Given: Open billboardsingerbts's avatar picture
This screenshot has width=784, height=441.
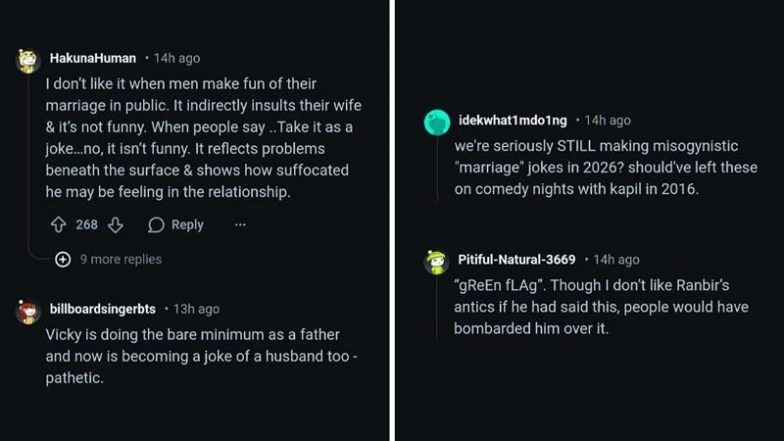Looking at the screenshot, I should (x=28, y=311).
